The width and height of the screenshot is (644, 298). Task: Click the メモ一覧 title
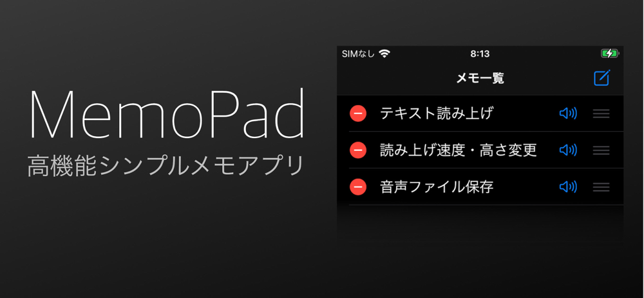pyautogui.click(x=480, y=78)
